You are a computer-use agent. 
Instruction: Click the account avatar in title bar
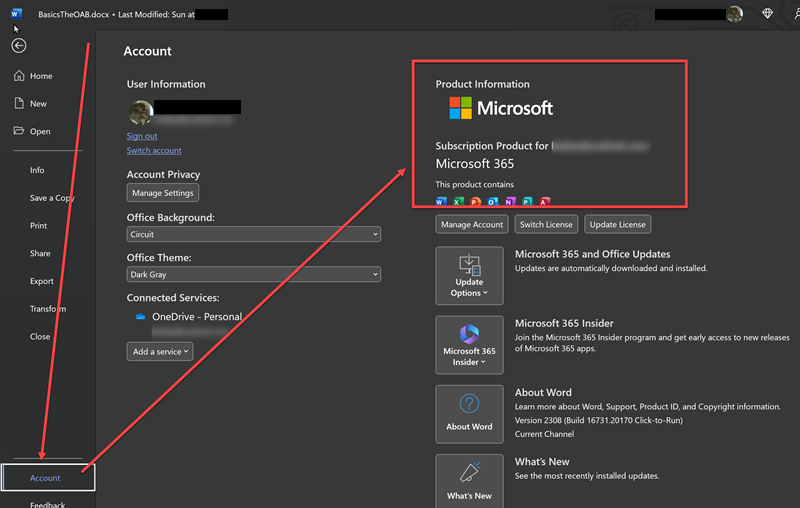click(x=735, y=14)
